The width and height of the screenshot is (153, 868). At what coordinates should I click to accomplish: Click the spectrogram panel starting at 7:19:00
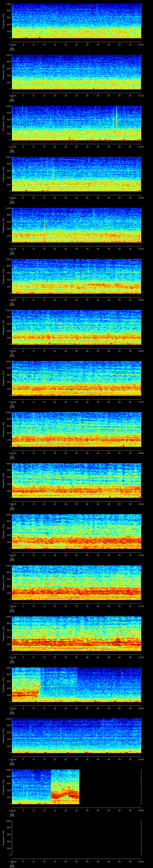point(76,21)
